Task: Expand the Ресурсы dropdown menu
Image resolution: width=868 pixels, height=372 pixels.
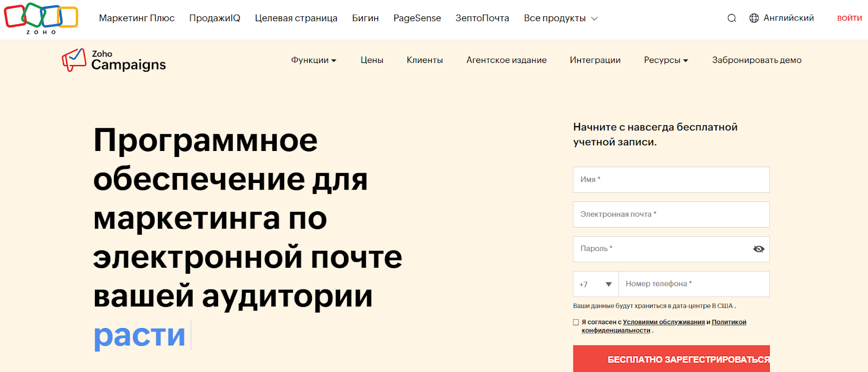Action: pyautogui.click(x=666, y=60)
